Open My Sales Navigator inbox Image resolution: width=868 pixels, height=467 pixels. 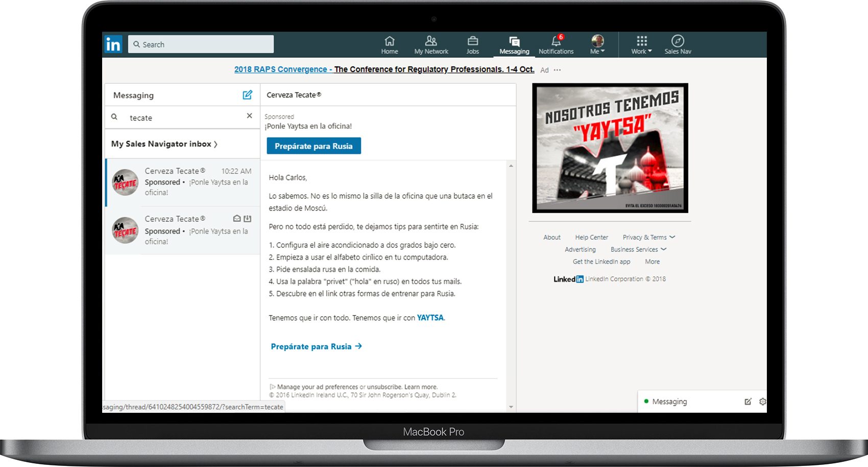click(164, 144)
